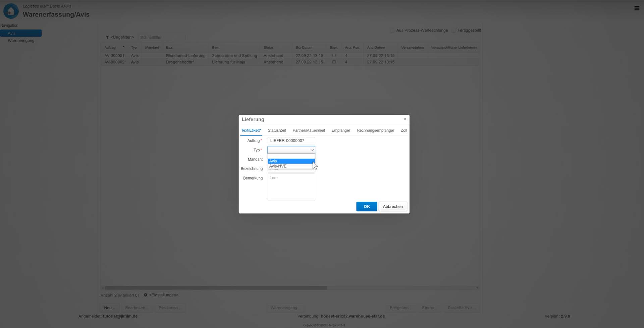Screen dimensions: 644x328
Task: Click the Zahncrème und Spülung cell
Action: coord(234,56)
